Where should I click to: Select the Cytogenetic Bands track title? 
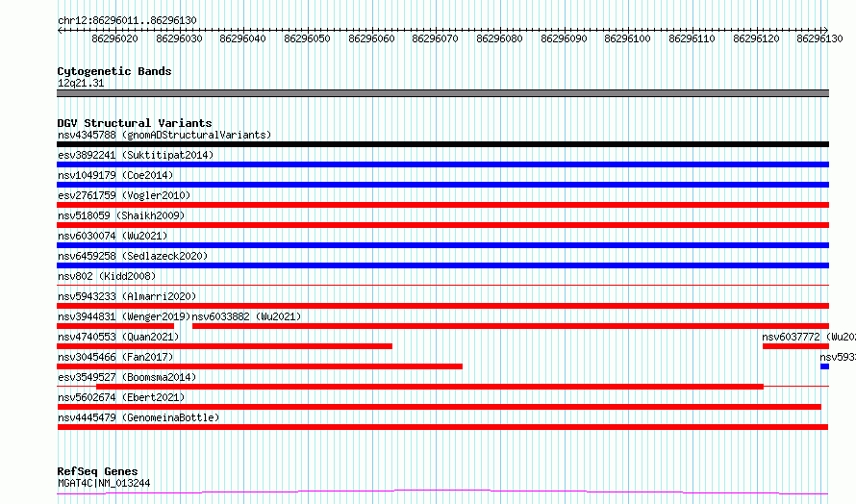114,71
